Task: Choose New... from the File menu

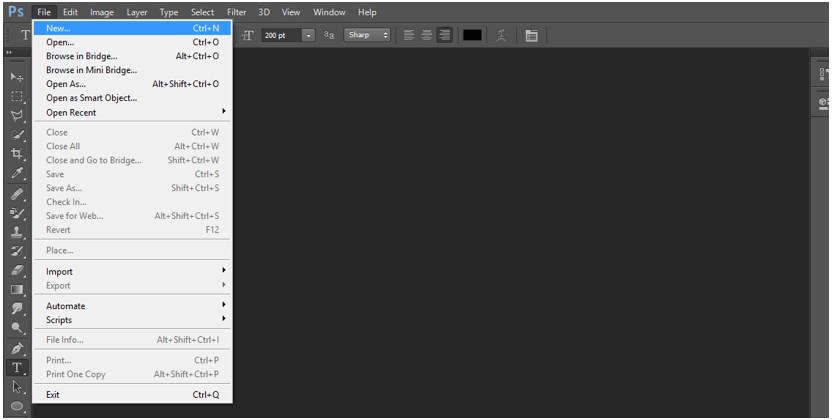Action: point(132,28)
